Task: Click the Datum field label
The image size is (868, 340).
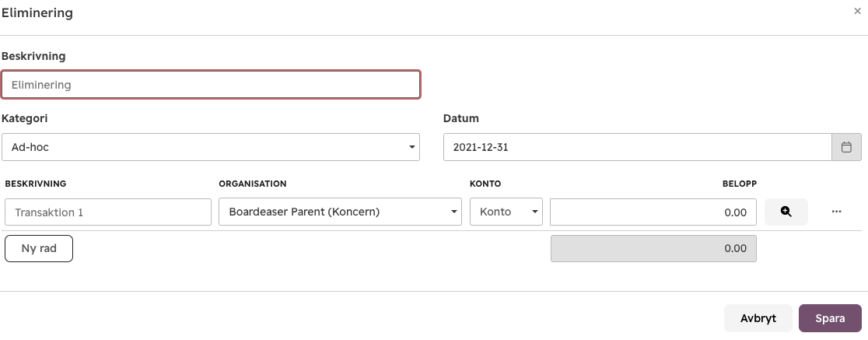Action: (x=461, y=118)
